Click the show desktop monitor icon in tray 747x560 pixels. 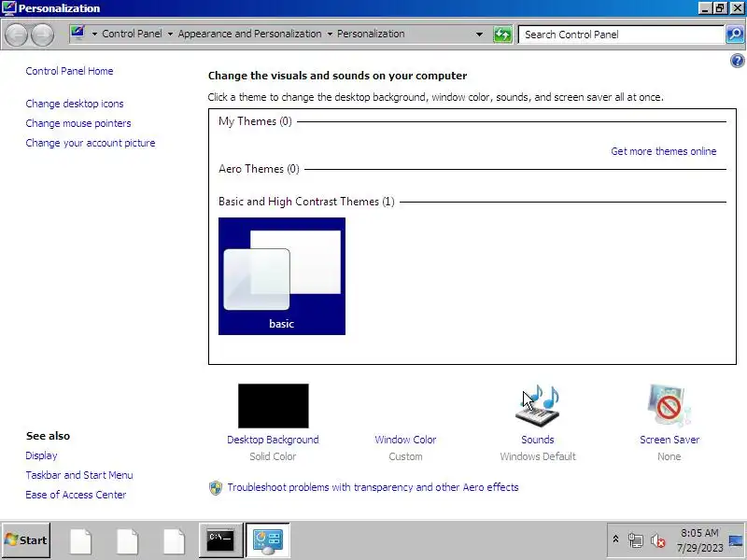click(x=736, y=540)
